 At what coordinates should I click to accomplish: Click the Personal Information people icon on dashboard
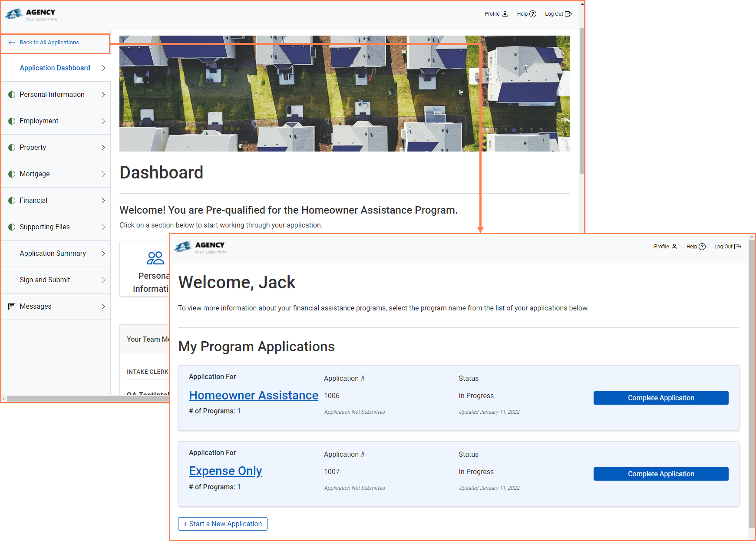click(x=155, y=258)
